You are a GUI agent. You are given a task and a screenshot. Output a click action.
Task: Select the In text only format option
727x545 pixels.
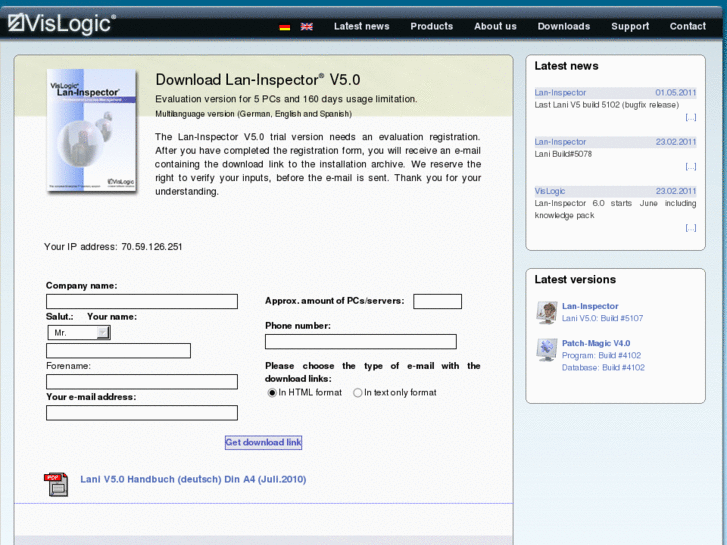pos(357,393)
